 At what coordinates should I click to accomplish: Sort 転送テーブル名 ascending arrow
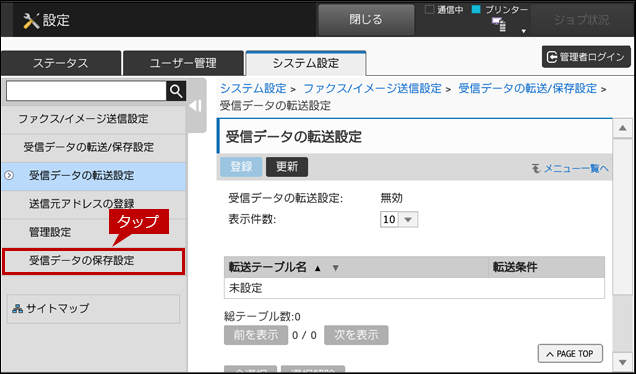point(318,268)
